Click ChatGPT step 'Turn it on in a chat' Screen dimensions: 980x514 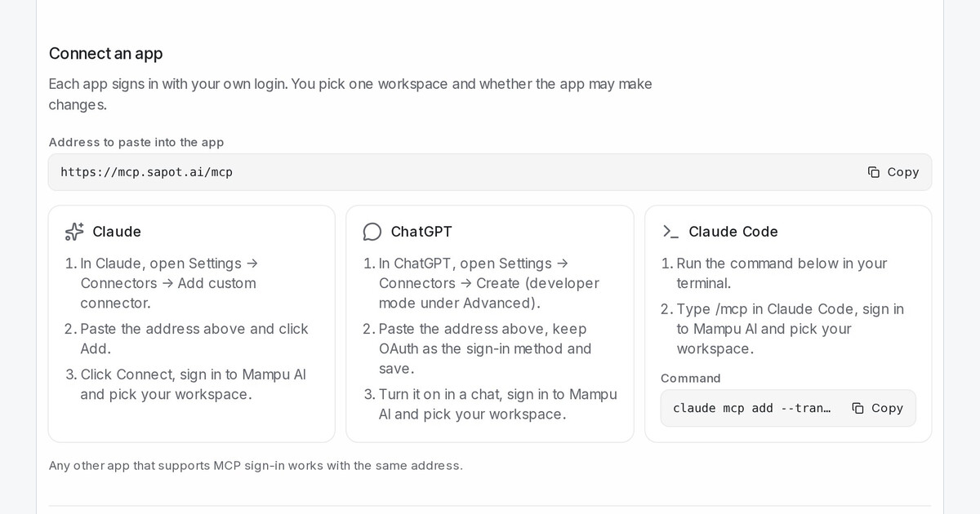click(x=498, y=404)
